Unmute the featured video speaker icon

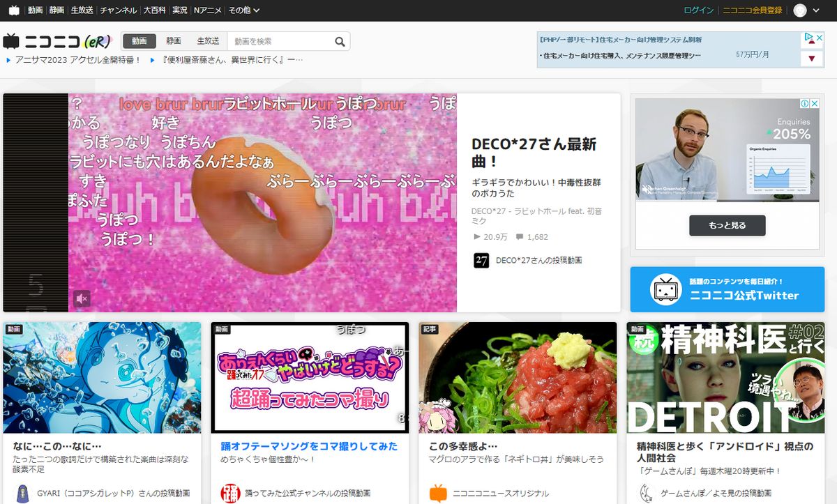coord(82,298)
